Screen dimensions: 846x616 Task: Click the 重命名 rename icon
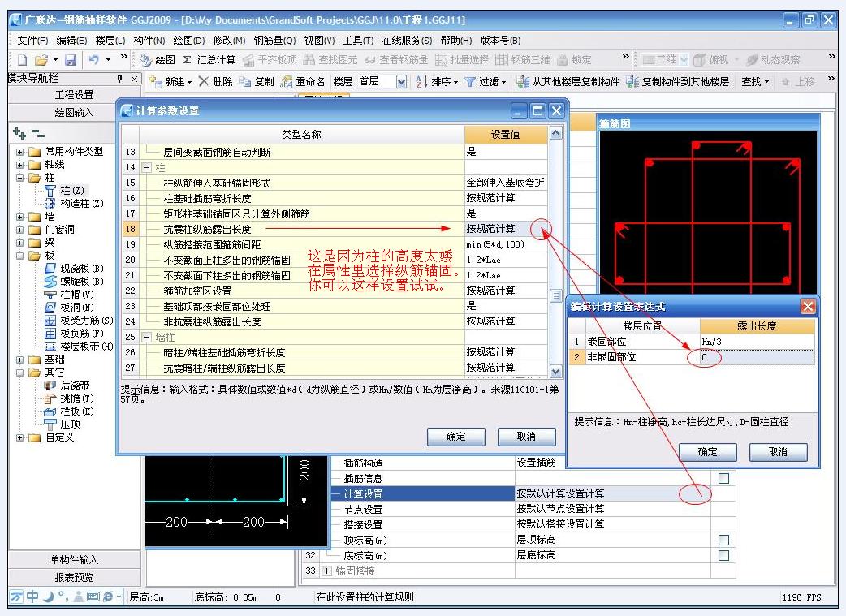pos(287,82)
